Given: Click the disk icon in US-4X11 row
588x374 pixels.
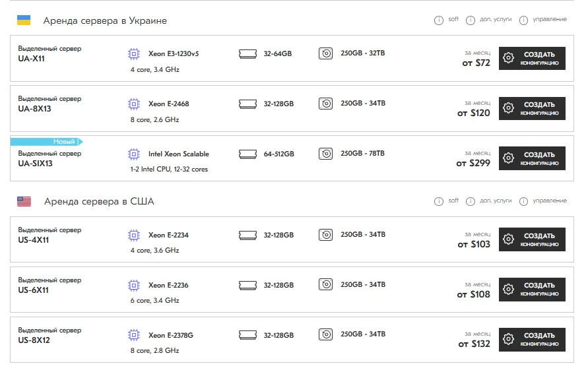Looking at the screenshot, I should (325, 235).
